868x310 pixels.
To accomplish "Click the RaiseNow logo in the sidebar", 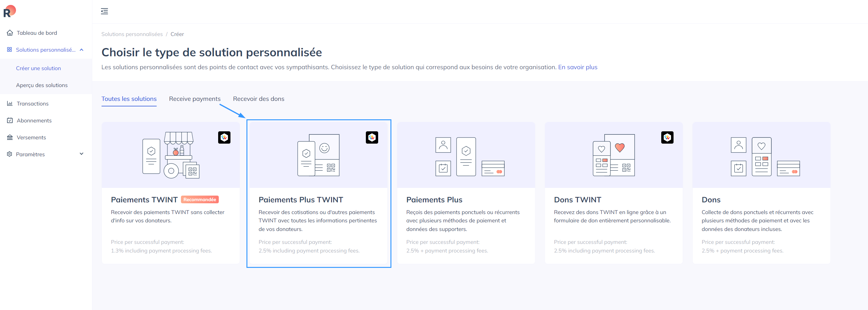I will point(10,11).
